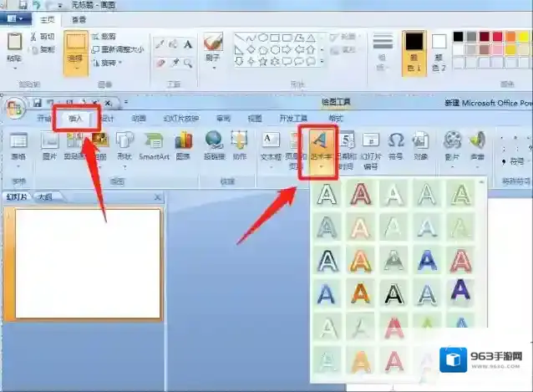Open the PowerPoint 幻灯片放映 slide show tab
The image size is (533, 392).
tap(181, 119)
